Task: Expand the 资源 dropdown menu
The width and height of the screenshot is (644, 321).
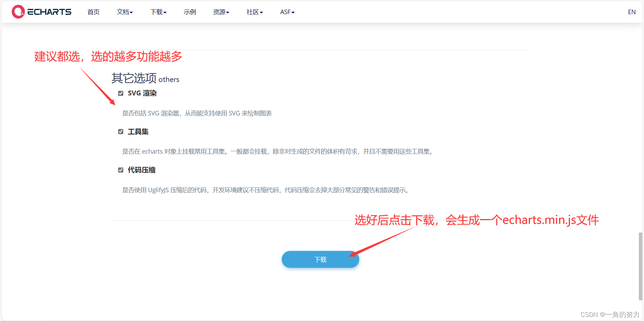Action: coord(221,12)
